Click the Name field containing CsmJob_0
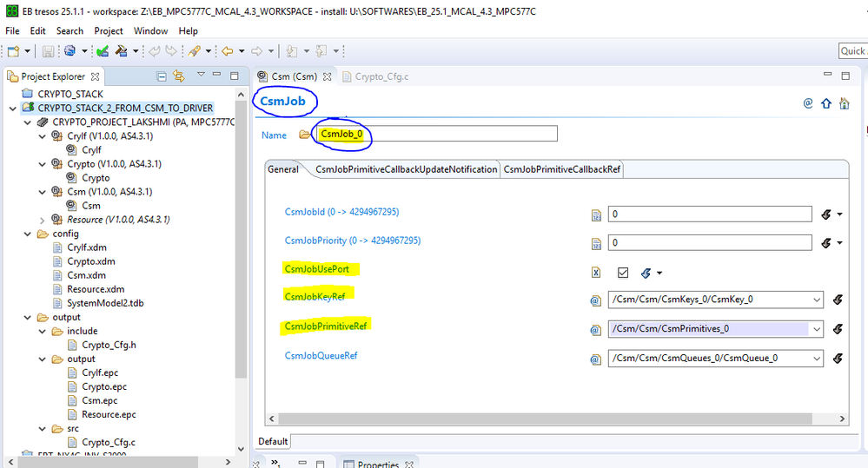The height and width of the screenshot is (468, 868). pos(437,134)
